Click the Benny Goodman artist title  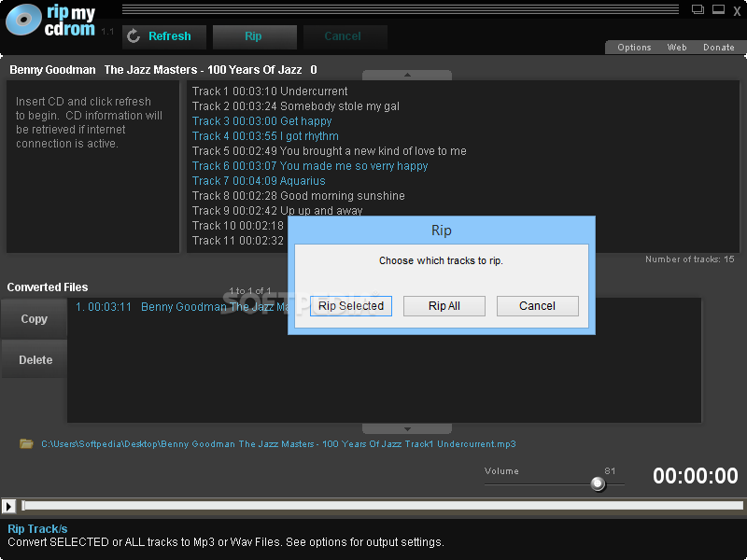coord(52,70)
